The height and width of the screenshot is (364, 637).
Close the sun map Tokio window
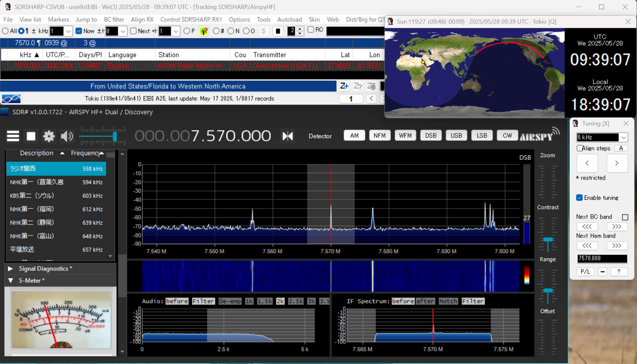[x=628, y=22]
